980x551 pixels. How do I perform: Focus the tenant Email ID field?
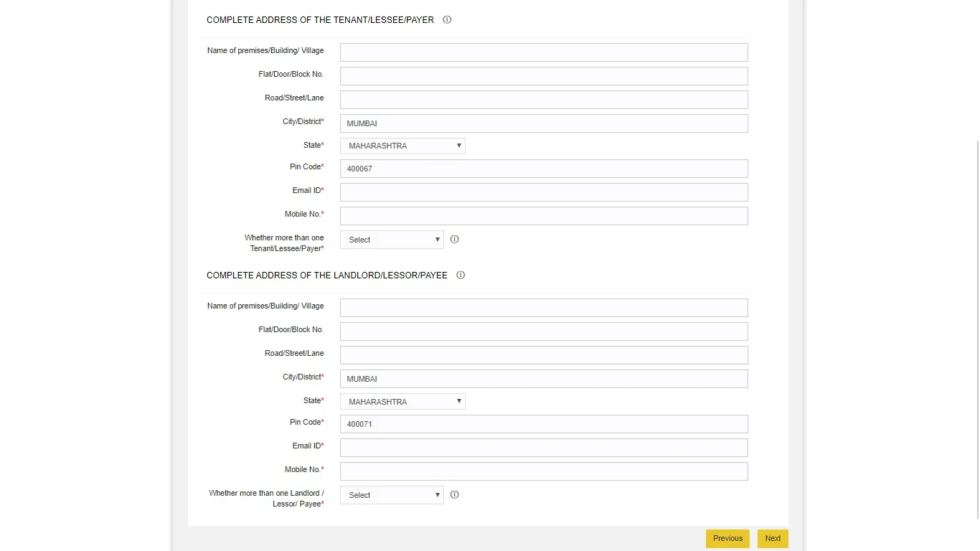544,192
